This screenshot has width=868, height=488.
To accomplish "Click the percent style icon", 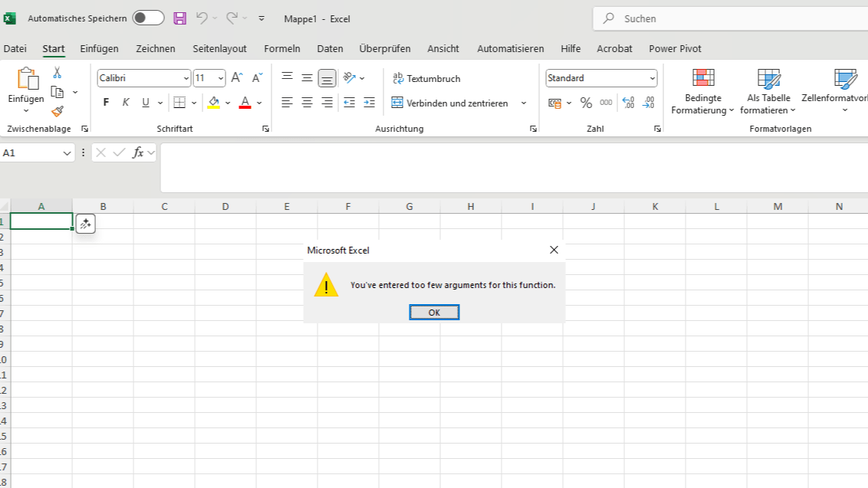I will [586, 103].
